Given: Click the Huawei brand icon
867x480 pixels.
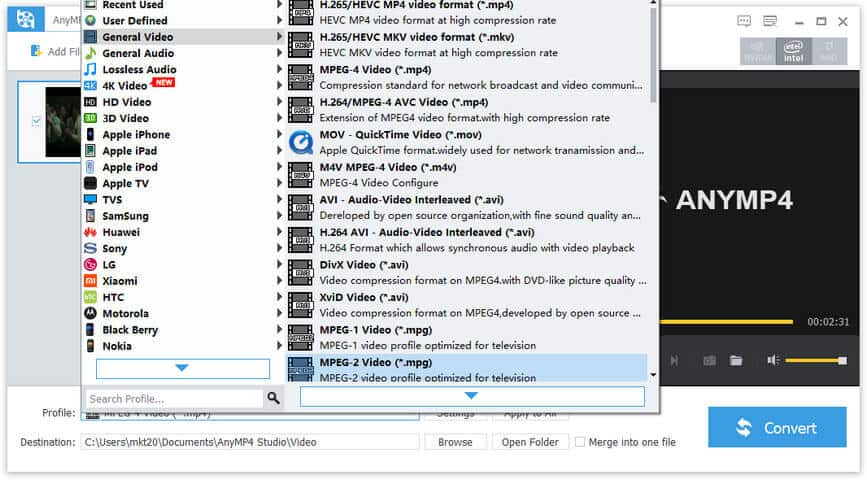Looking at the screenshot, I should tap(90, 232).
